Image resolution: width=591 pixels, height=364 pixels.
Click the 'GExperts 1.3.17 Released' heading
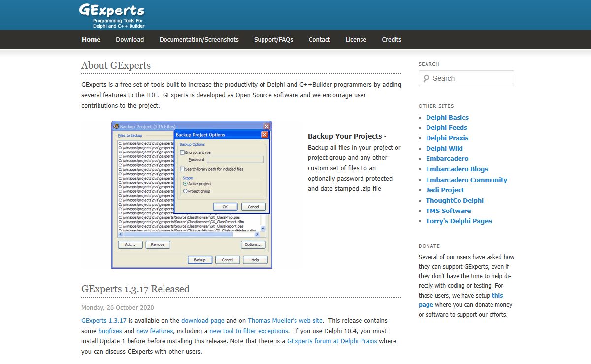135,289
